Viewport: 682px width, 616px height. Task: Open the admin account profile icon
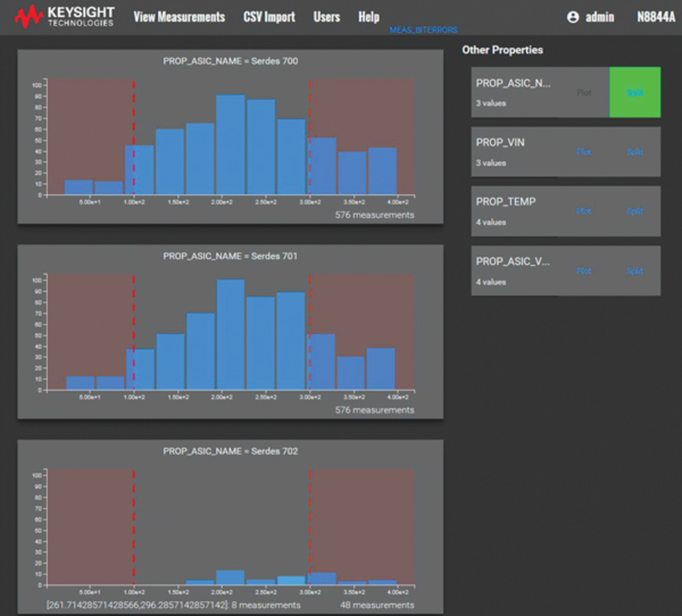coord(573,17)
